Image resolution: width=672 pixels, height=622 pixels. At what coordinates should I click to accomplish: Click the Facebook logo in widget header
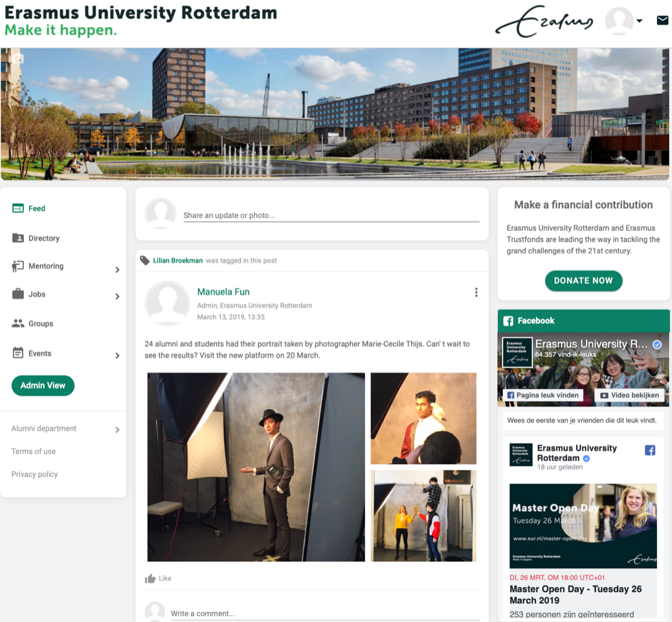(x=508, y=321)
